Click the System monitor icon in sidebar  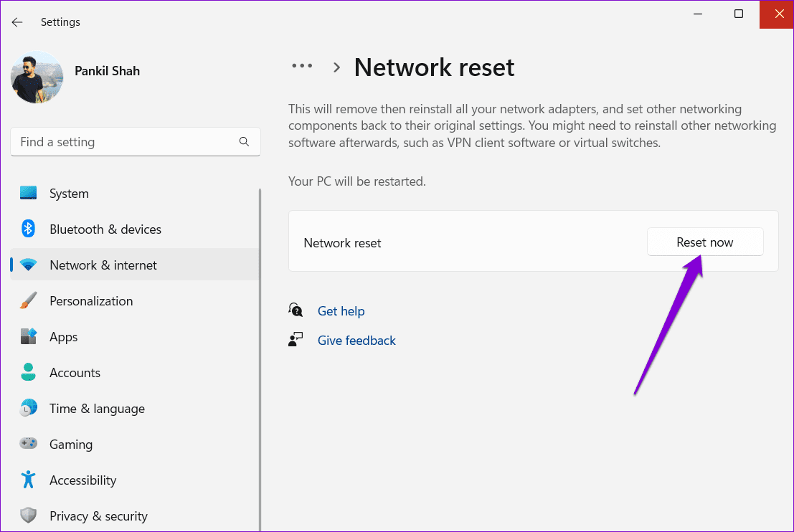(28, 194)
